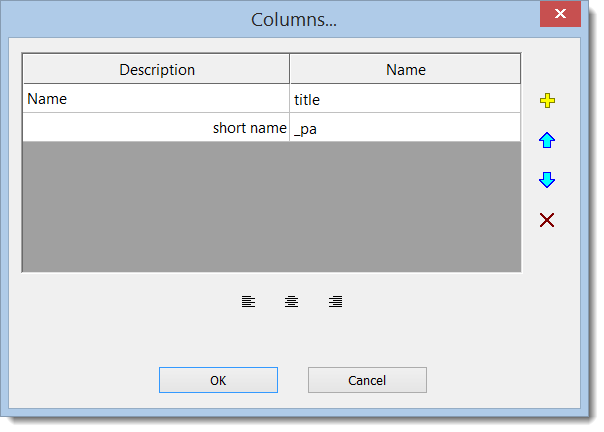Add a new column with yellow plus

547,101
